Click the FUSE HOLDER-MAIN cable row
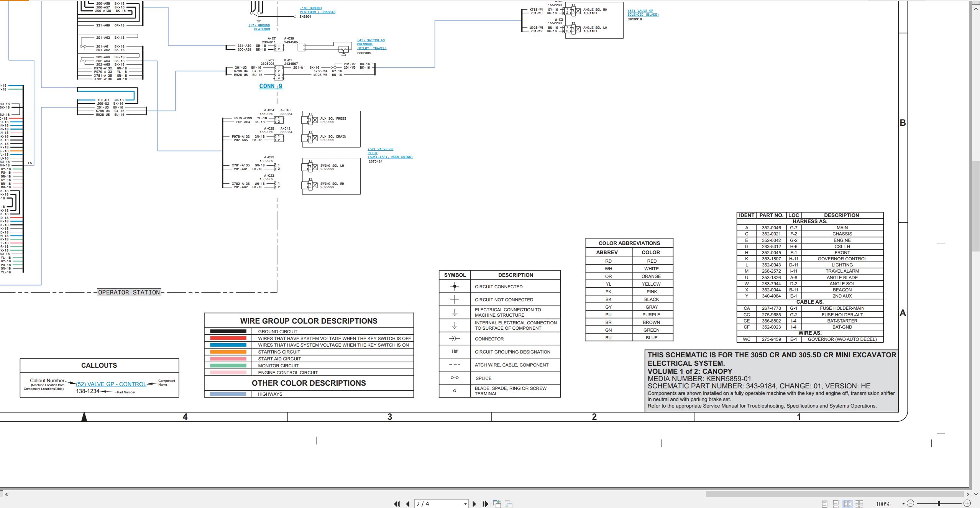The height and width of the screenshot is (508, 980). tap(810, 308)
